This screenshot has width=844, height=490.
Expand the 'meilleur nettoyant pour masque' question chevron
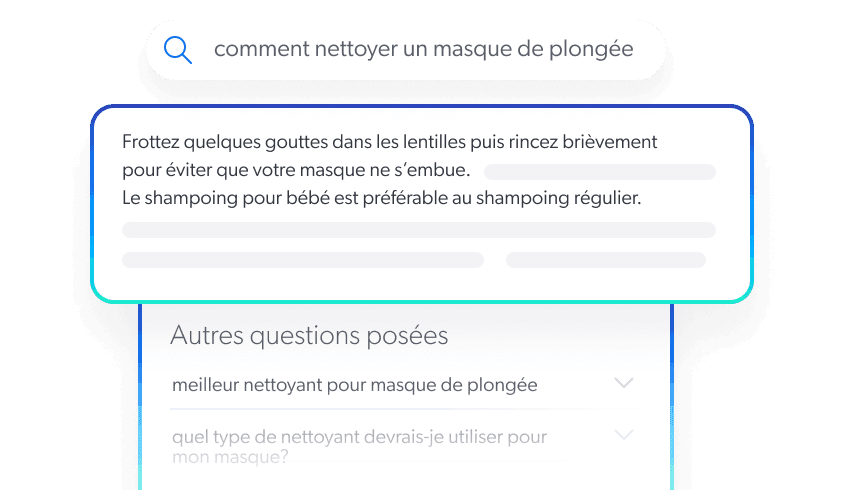pyautogui.click(x=624, y=383)
